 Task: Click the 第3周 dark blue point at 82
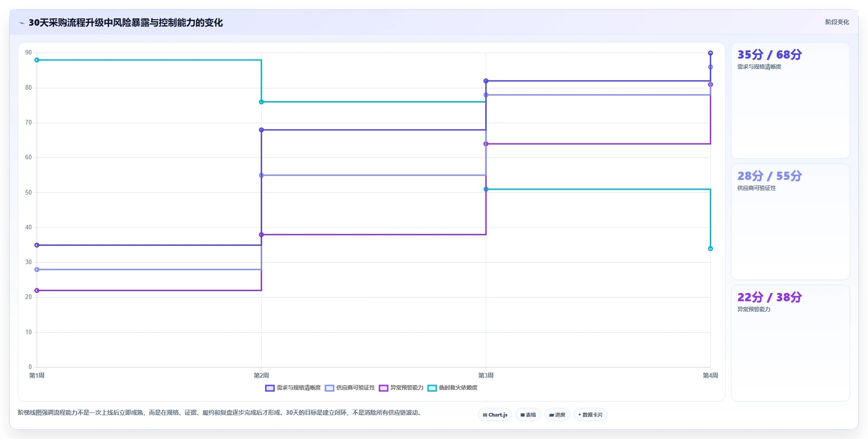(x=486, y=81)
